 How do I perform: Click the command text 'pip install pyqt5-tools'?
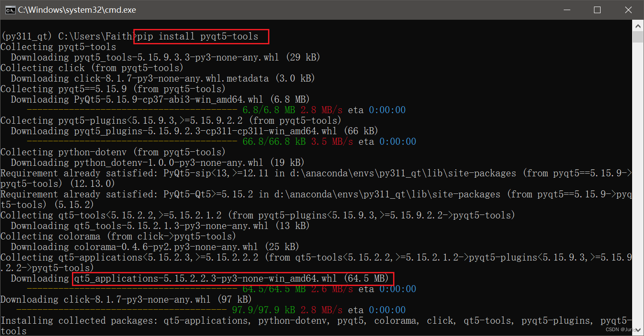pyautogui.click(x=198, y=36)
